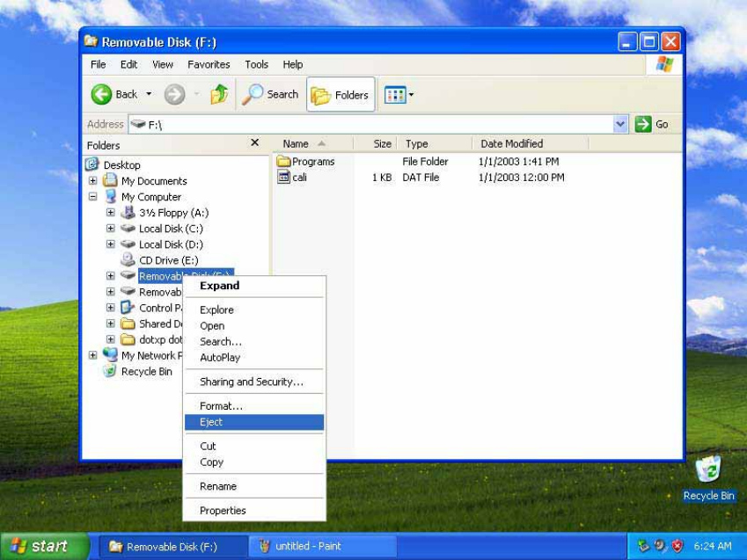Choose Explore in the context menu

254,309
